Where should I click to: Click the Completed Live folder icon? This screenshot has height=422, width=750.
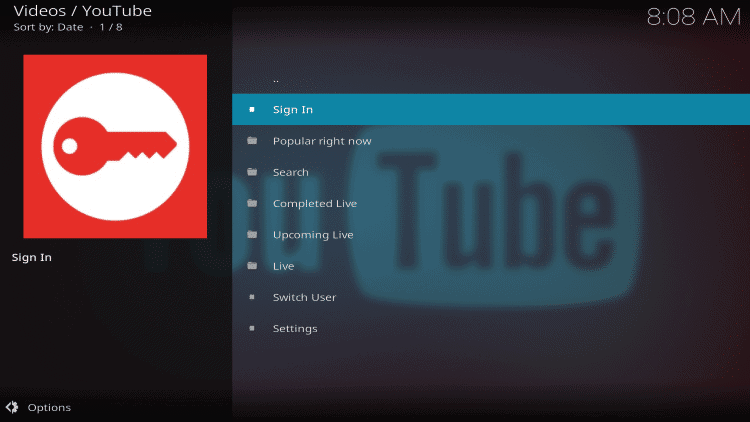click(x=252, y=203)
